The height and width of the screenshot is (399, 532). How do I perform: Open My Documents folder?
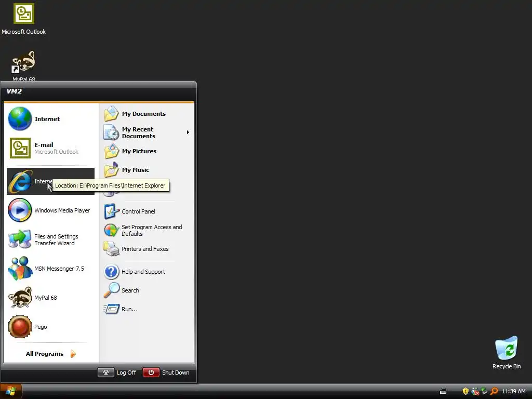(147, 114)
